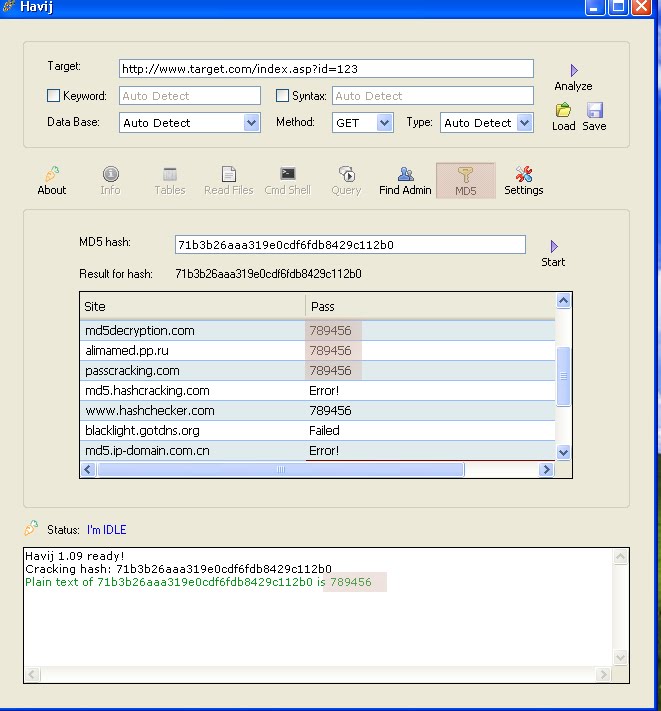
Task: Select the www.hashchecker.com row
Action: point(317,410)
